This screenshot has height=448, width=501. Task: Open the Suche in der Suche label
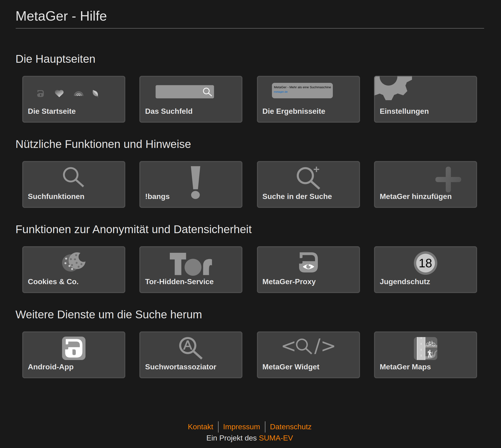(297, 196)
